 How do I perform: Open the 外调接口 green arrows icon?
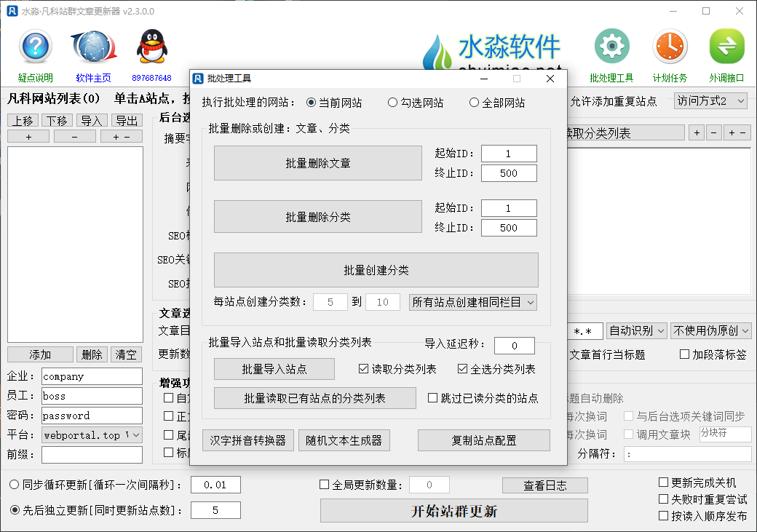(x=726, y=47)
